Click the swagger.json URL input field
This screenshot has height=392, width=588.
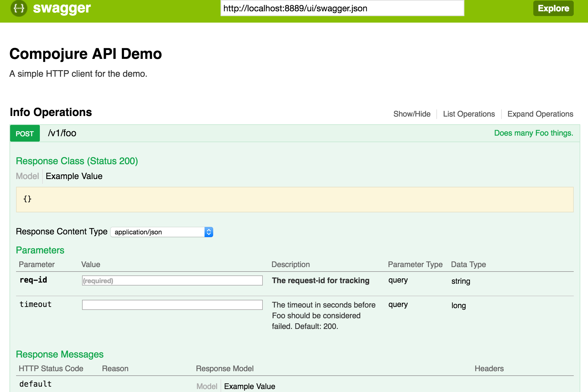(342, 8)
